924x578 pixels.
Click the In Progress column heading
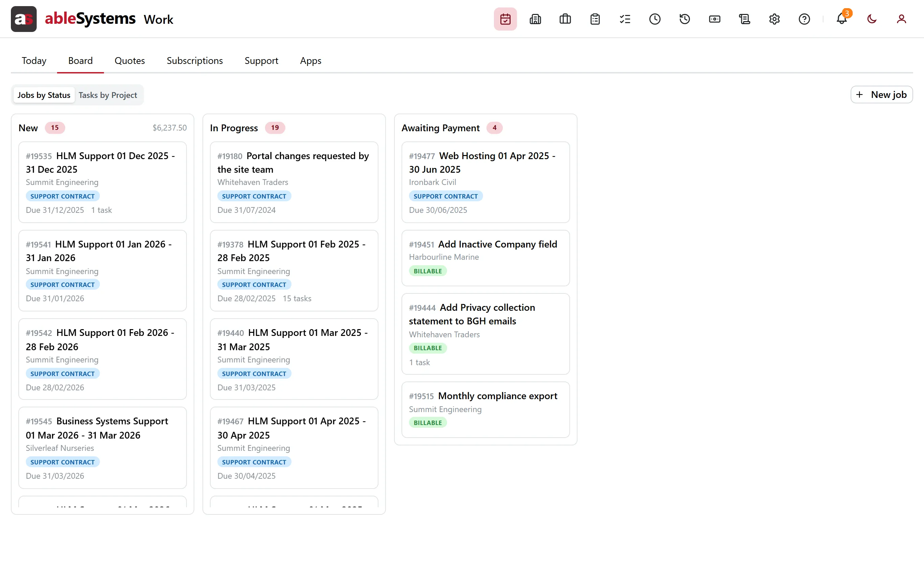click(x=234, y=128)
